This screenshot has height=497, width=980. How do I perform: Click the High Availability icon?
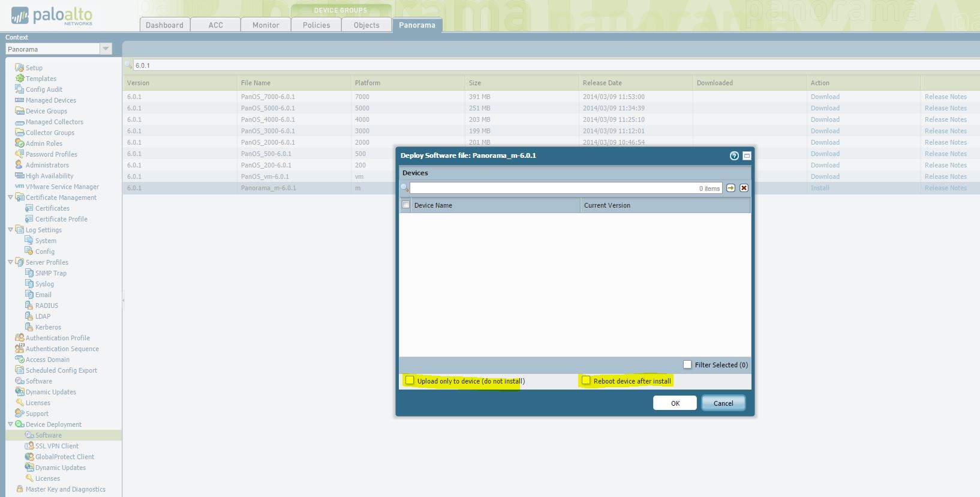pos(19,176)
